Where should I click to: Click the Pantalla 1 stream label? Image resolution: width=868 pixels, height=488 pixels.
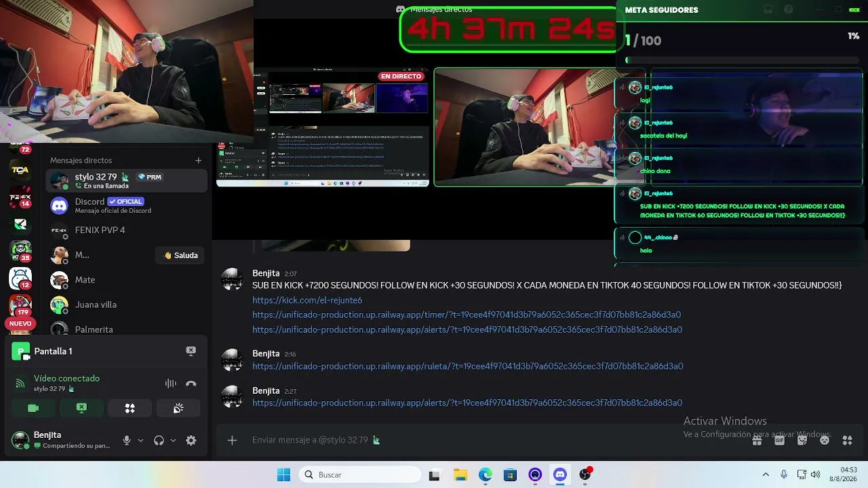[53, 351]
